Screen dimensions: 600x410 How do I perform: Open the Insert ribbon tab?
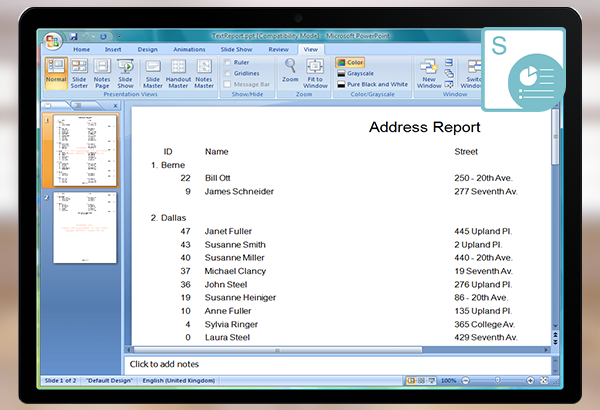[113, 48]
